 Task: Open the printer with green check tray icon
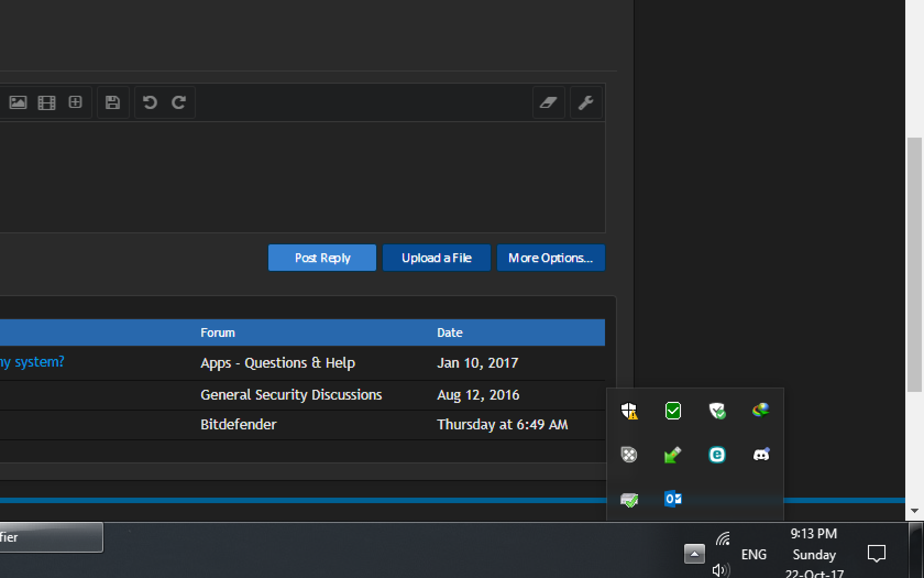pos(629,499)
